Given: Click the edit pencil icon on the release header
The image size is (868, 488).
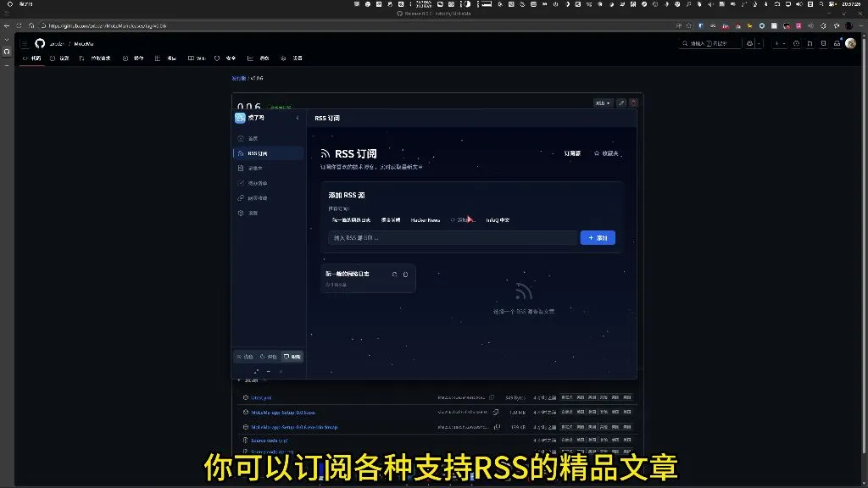Looking at the screenshot, I should click(x=621, y=103).
